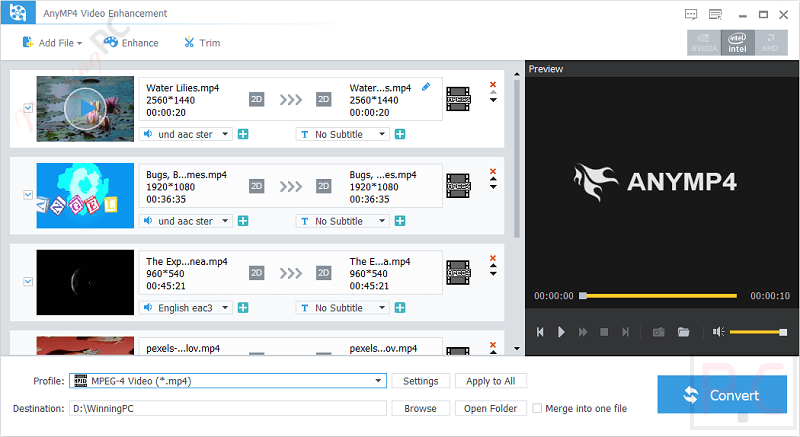Add audio track to Bugs video
Viewport: 800px width, 437px height.
[x=243, y=221]
